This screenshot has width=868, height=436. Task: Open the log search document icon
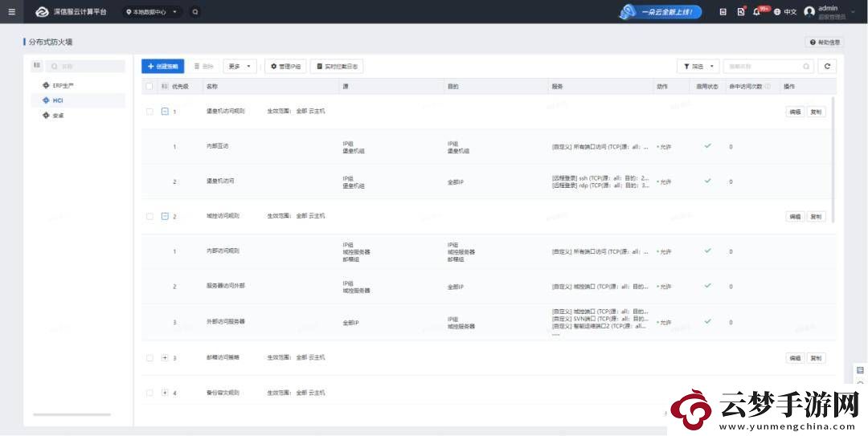tap(741, 11)
